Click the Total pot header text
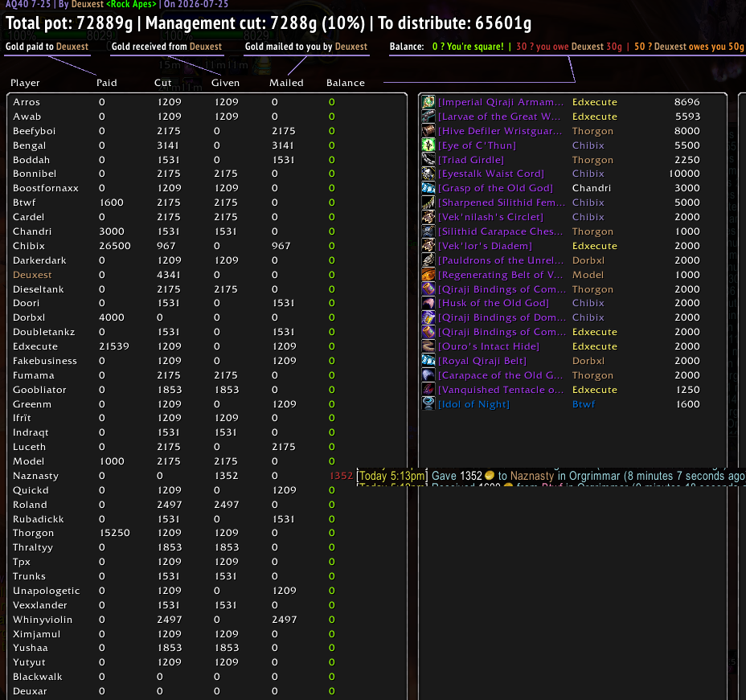Screen dimensions: 746x700 (x=69, y=23)
